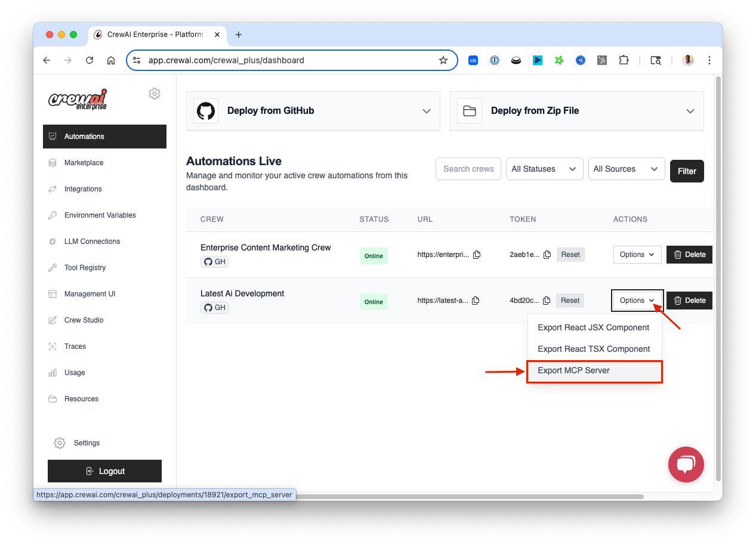Viewport: 756px width, 545px height.
Task: Open Options for Enterprise Content Marketing Crew
Action: [x=637, y=255]
